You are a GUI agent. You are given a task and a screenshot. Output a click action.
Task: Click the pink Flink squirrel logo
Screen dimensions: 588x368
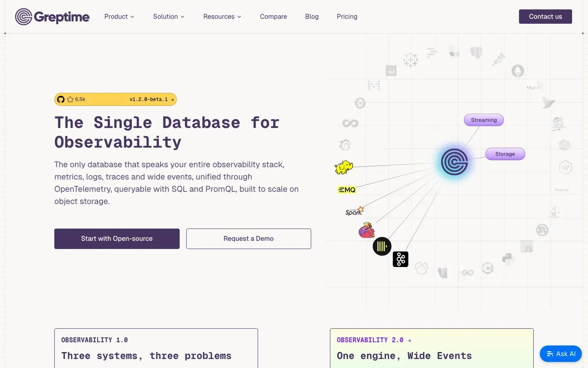pos(367,231)
